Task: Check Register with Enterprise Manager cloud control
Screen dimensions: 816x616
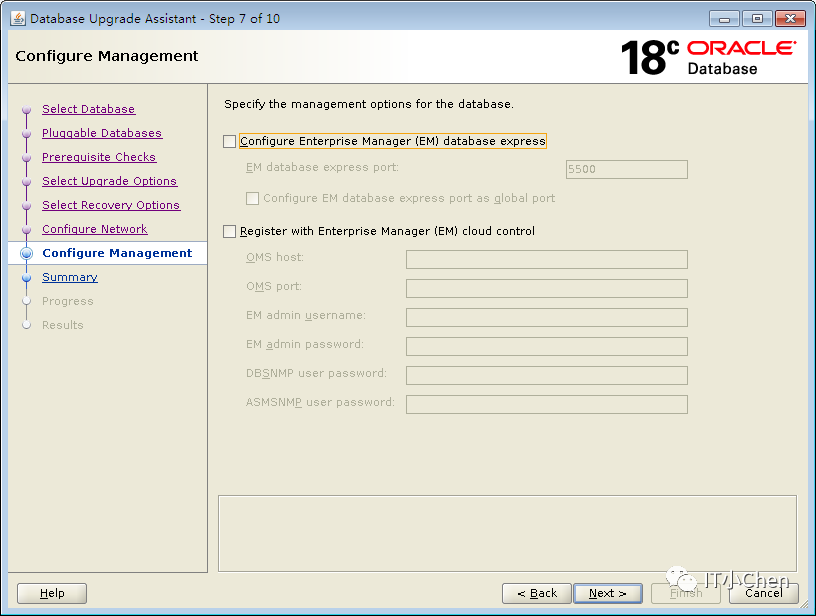Action: click(230, 231)
